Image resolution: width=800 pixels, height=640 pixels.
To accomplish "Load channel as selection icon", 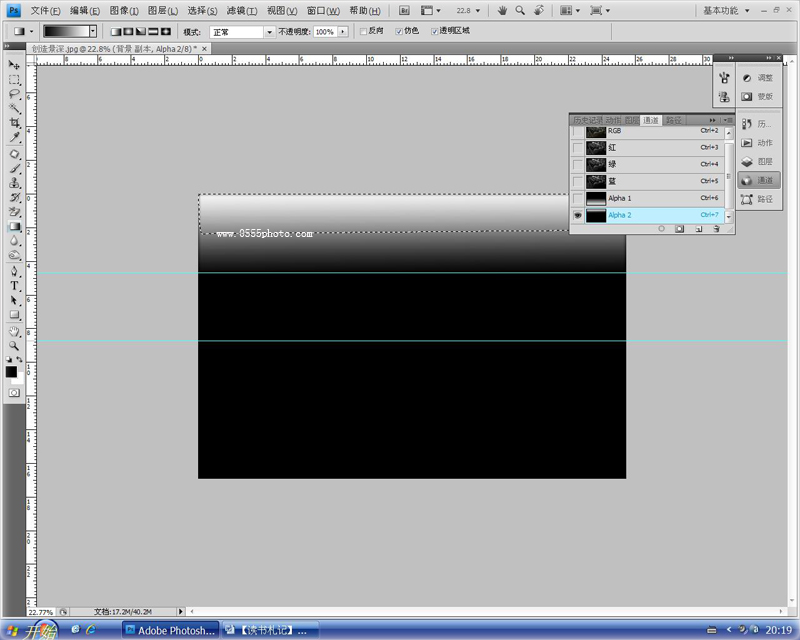I will click(x=661, y=229).
